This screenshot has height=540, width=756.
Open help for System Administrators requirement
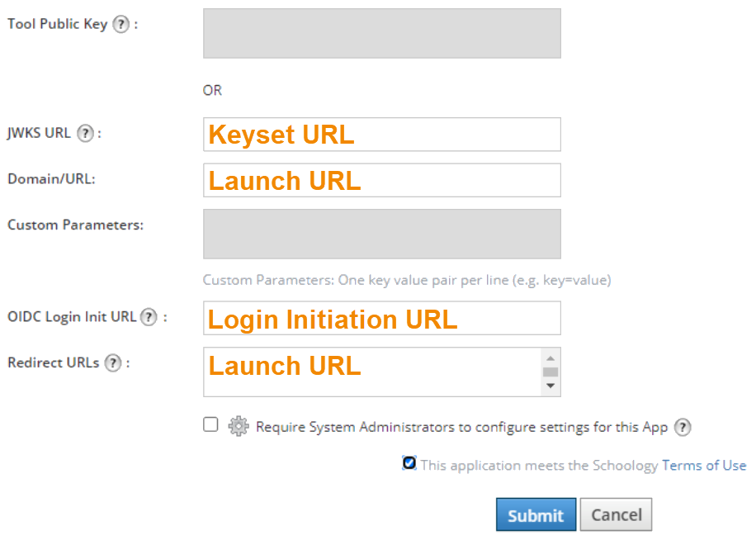click(681, 427)
